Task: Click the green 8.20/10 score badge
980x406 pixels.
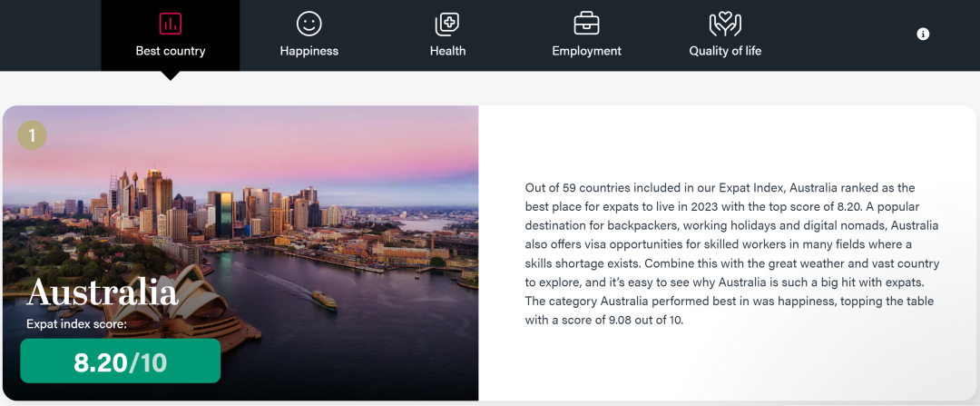Action: (120, 361)
